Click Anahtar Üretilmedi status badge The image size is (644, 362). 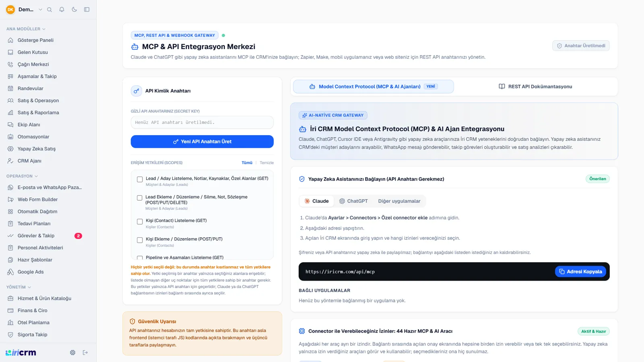click(581, 46)
